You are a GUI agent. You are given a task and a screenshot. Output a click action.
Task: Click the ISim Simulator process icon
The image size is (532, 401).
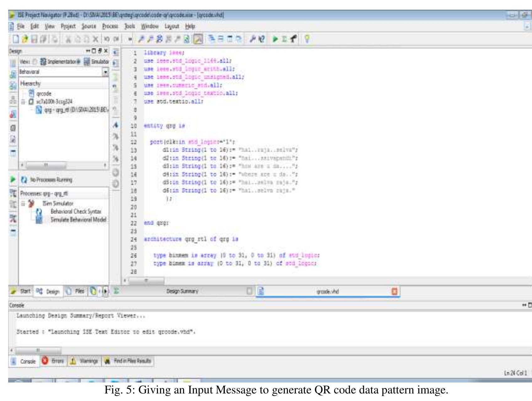[31, 203]
